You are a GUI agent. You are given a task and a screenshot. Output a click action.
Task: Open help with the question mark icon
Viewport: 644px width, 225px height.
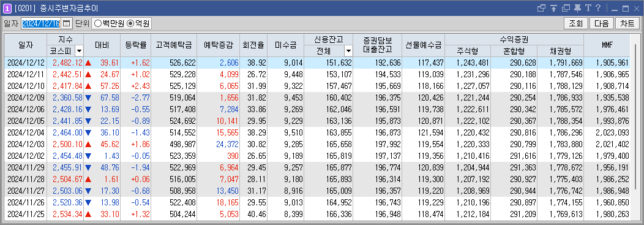click(598, 8)
